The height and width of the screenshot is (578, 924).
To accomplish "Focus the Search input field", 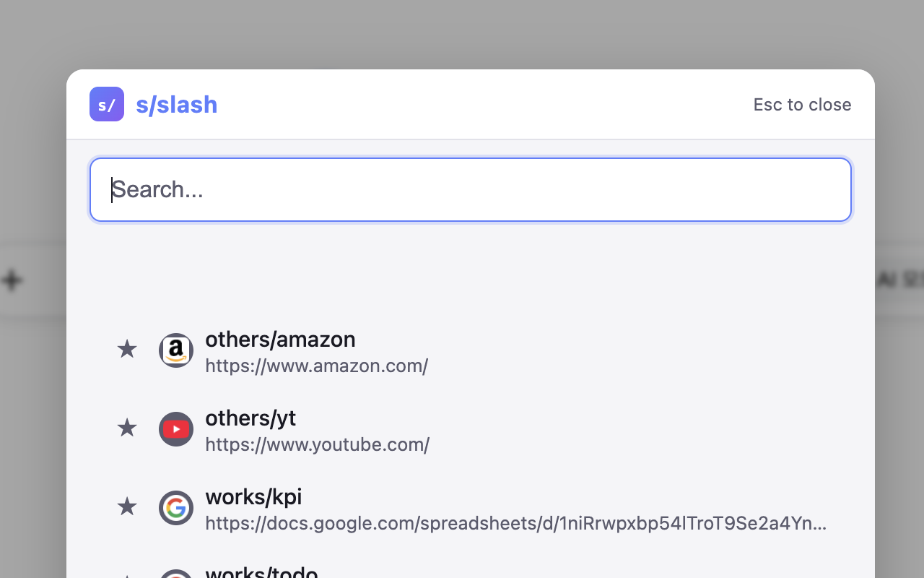I will click(470, 189).
